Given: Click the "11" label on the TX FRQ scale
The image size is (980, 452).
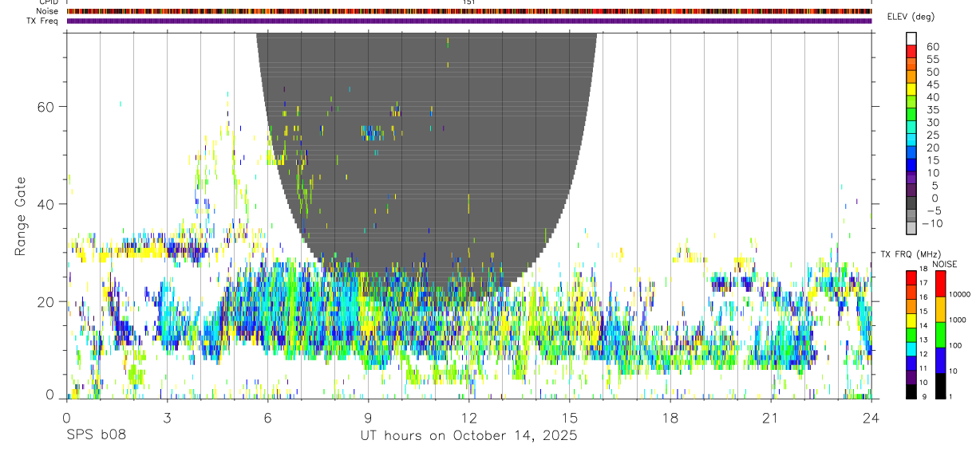Looking at the screenshot, I should pos(923,368).
